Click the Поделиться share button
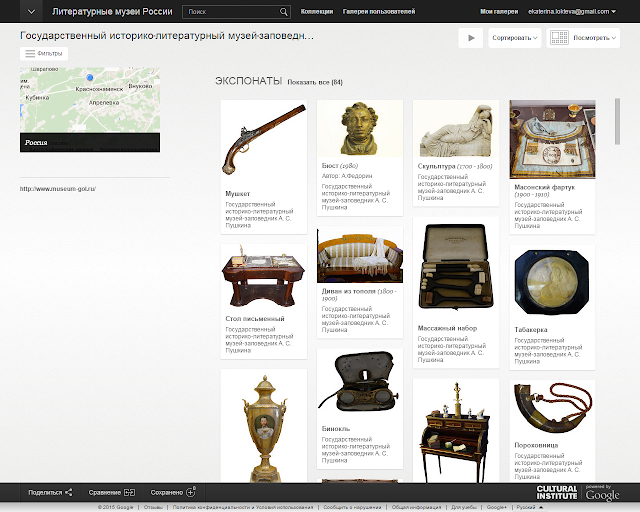640x512 pixels. coord(50,492)
